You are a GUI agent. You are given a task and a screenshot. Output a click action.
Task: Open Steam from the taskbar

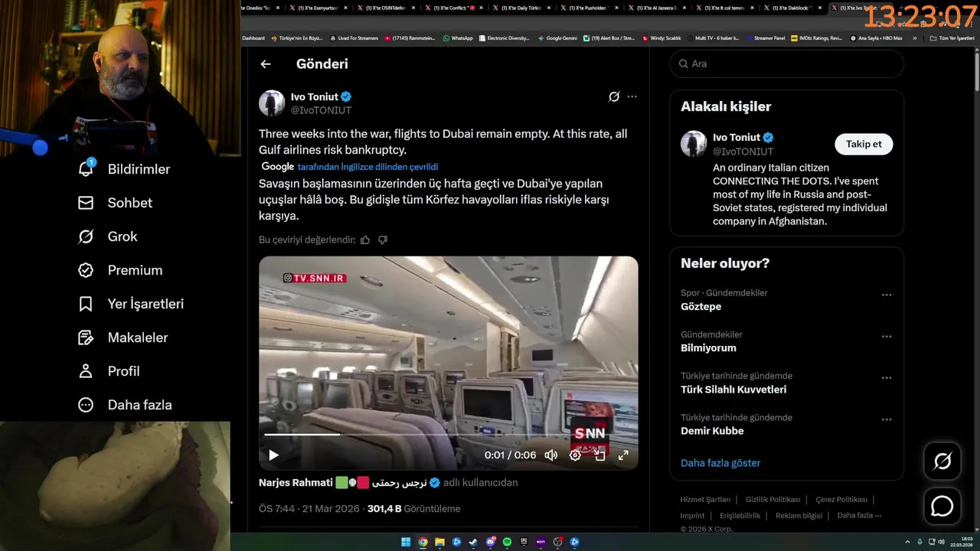[x=473, y=542]
